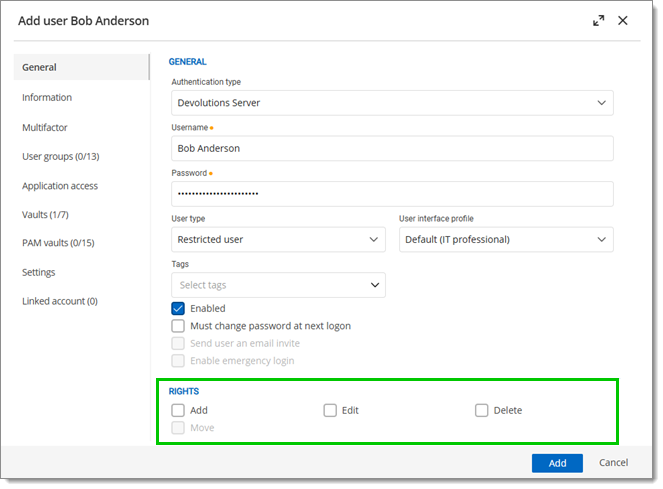Viewport: 663px width, 489px height.
Task: Toggle the Move right checkbox
Action: 178,428
